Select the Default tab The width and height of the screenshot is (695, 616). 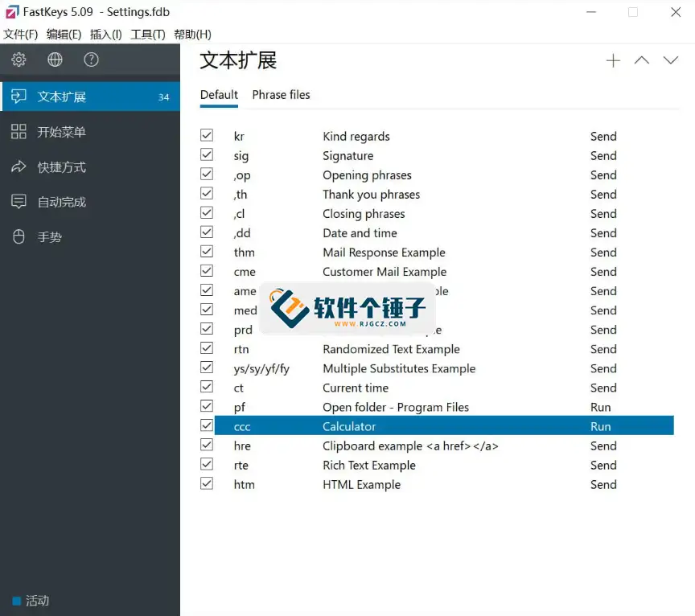[219, 95]
